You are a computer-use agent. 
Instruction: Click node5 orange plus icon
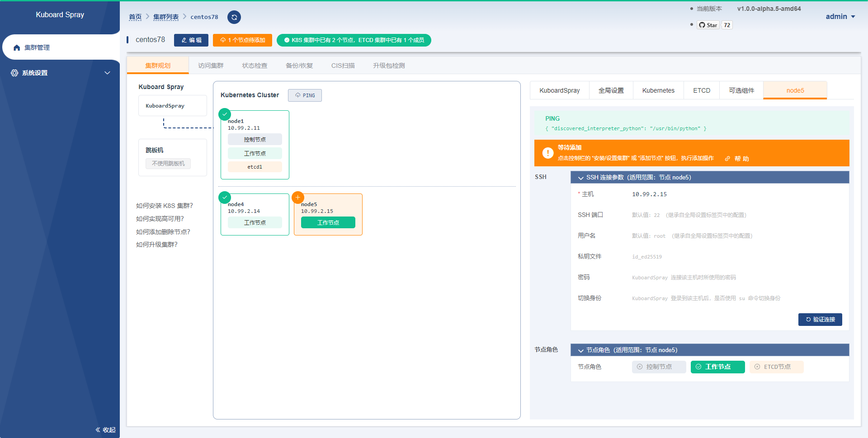click(298, 198)
